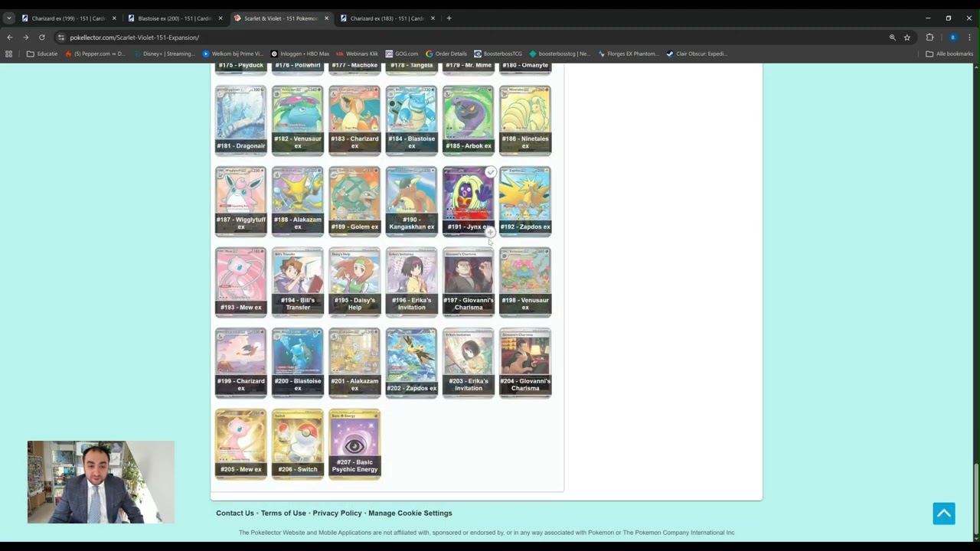Open the Educatie bookmark folder

42,54
